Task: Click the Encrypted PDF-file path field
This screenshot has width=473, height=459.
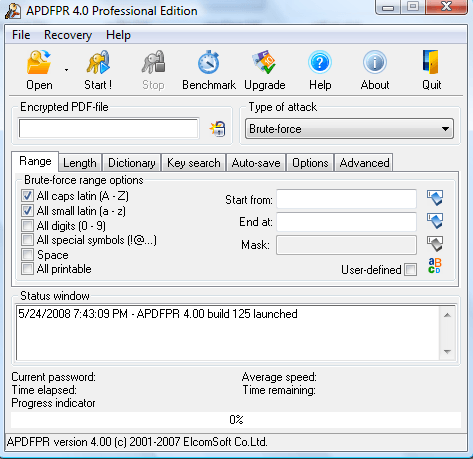Action: point(109,128)
